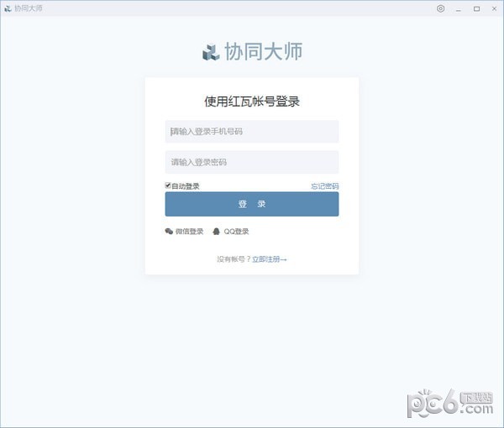Open the settings icon in title bar

(x=441, y=8)
